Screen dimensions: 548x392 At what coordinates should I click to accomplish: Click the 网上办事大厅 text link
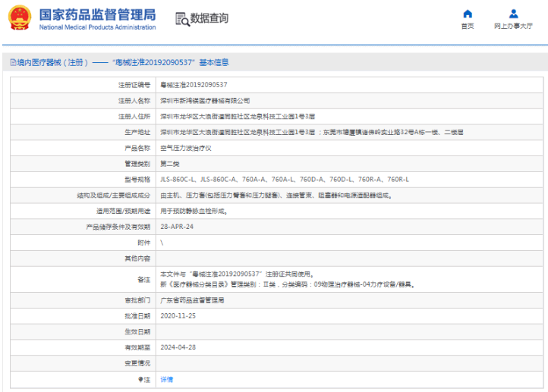[513, 27]
